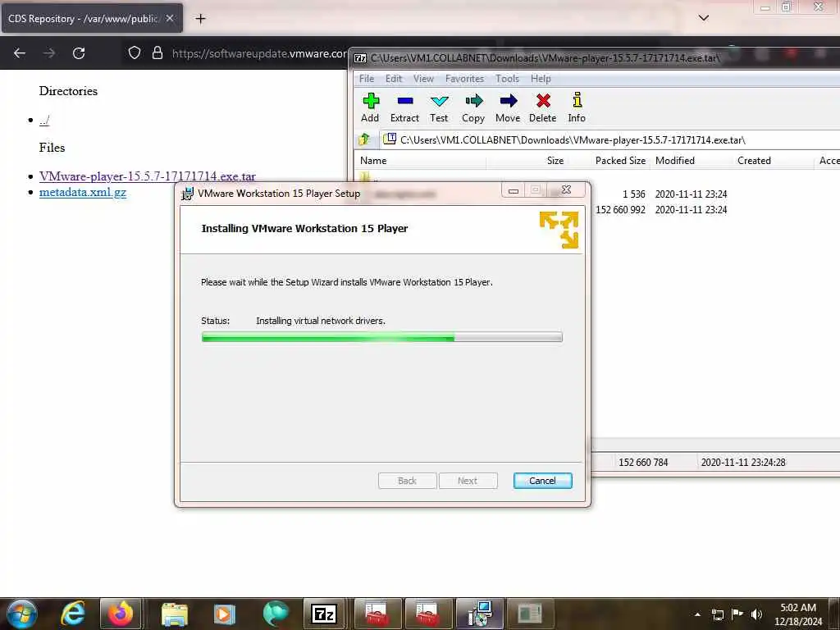Open the tracking protection shield icon
This screenshot has width=840, height=630.
coord(135,53)
